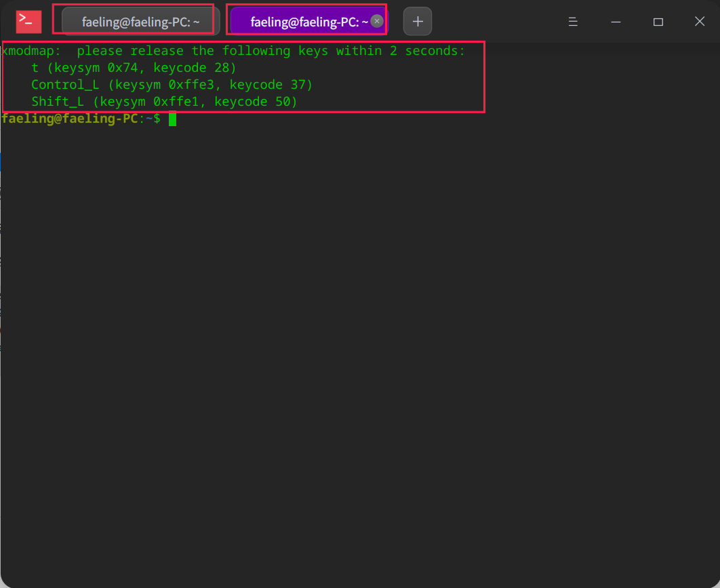
Task: Click the red terminal app icon
Action: pos(28,22)
